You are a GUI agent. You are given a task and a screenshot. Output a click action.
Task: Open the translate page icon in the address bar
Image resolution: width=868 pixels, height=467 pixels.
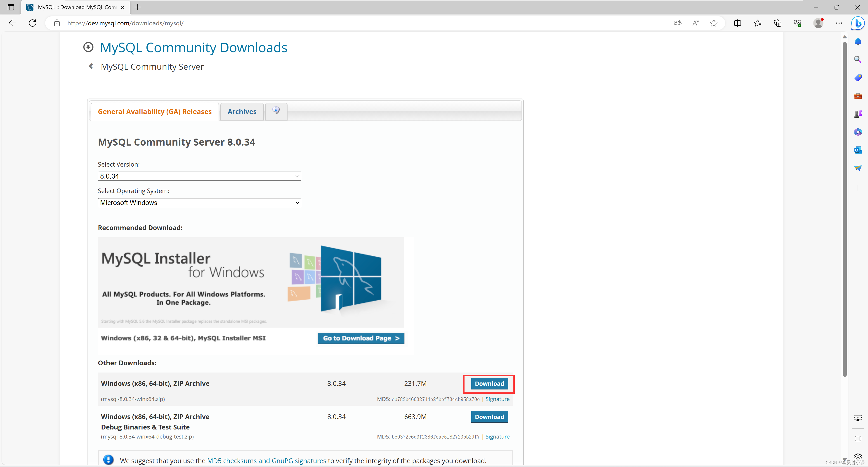pyautogui.click(x=677, y=23)
